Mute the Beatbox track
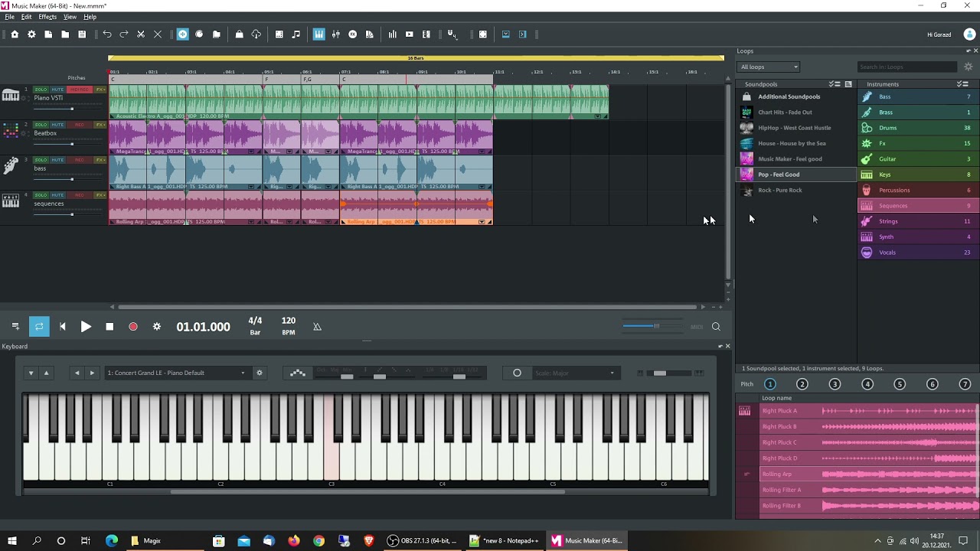The height and width of the screenshot is (551, 980). pyautogui.click(x=57, y=125)
